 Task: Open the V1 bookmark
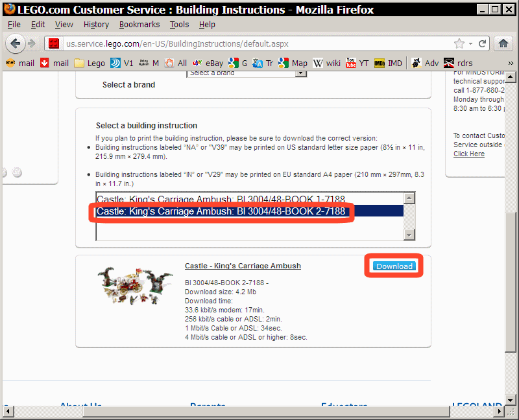pyautogui.click(x=121, y=63)
